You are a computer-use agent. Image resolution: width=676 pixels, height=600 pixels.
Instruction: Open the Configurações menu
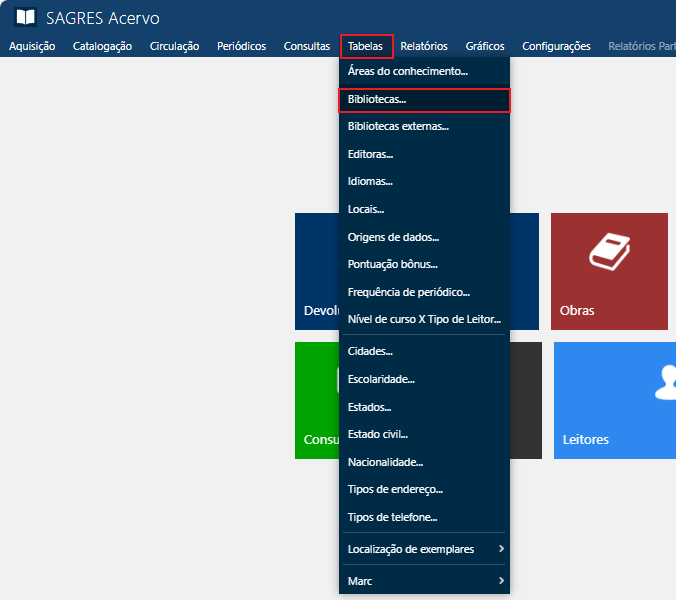(556, 46)
